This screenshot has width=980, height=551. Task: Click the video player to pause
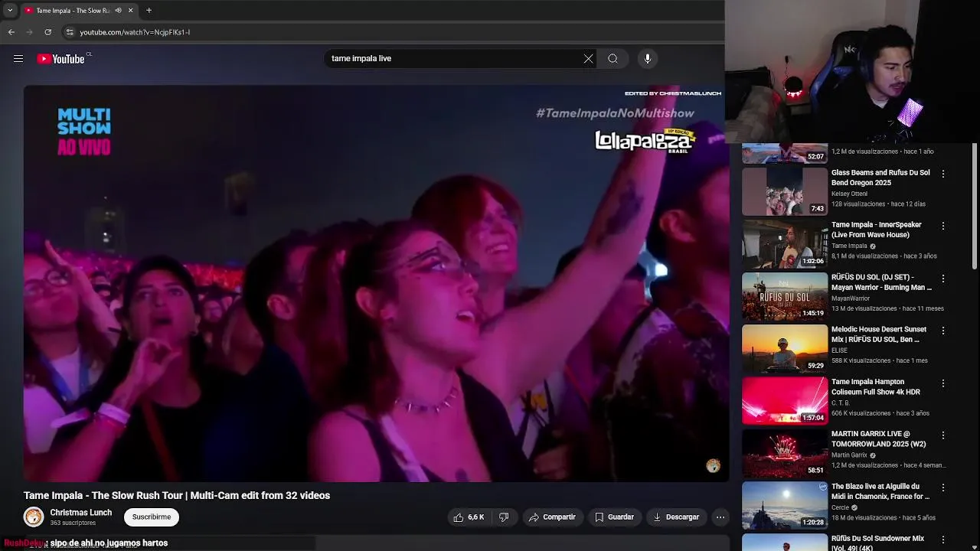[x=376, y=283]
